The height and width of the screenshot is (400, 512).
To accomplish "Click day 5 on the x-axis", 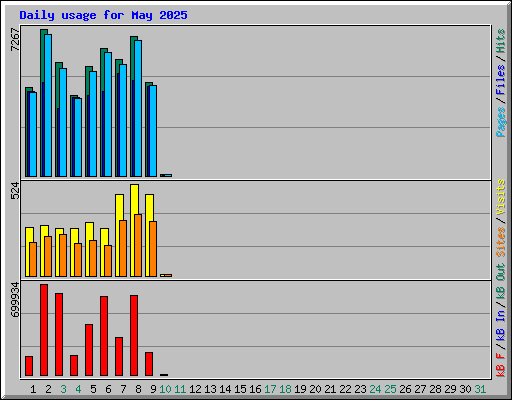I will pos(93,389).
